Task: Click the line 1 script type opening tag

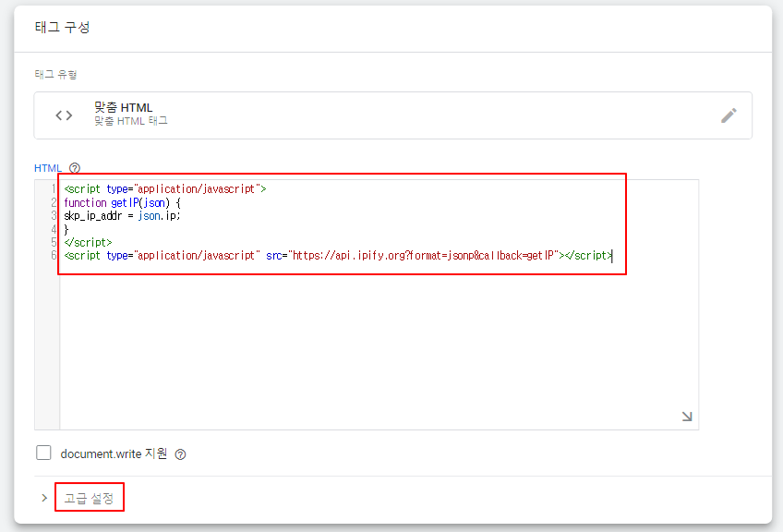Action: pos(165,188)
